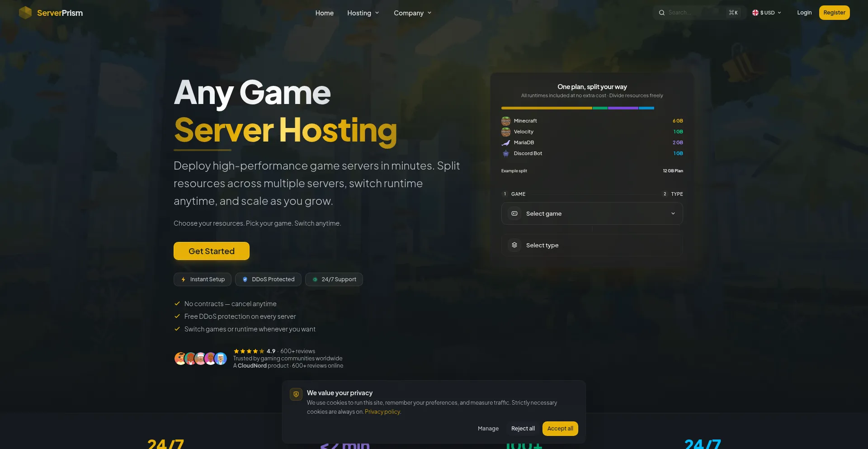Click the privacy shield icon in cookie banner
Screen dimensions: 868x449
click(296, 394)
